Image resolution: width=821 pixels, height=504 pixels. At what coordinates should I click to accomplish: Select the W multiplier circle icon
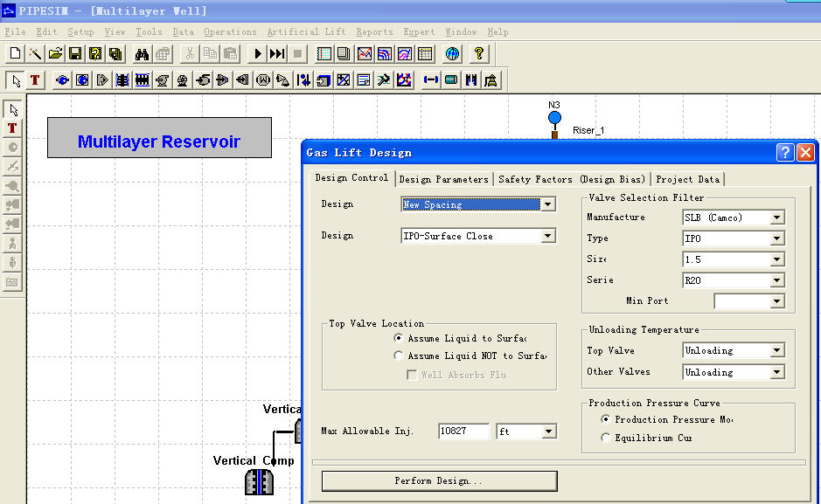click(263, 80)
